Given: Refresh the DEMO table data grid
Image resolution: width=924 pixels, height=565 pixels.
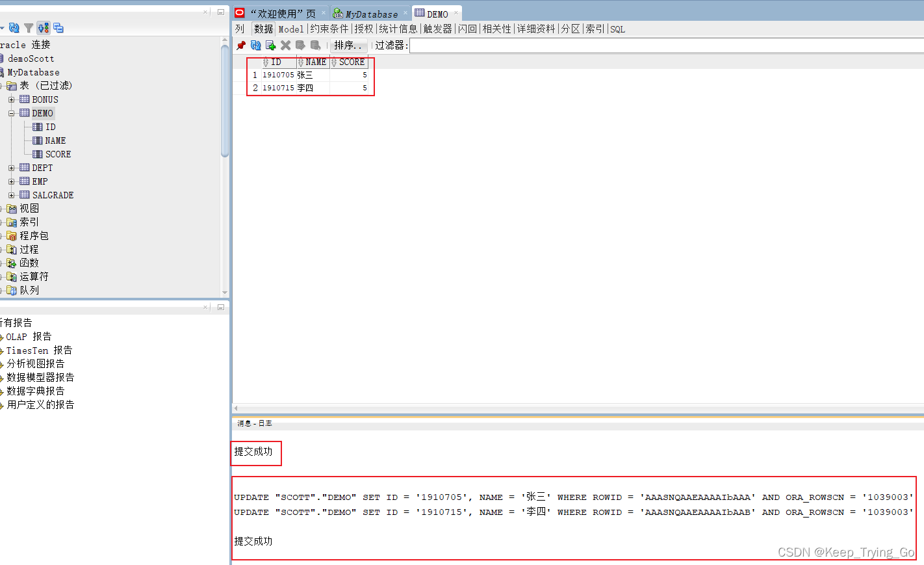Looking at the screenshot, I should [256, 45].
